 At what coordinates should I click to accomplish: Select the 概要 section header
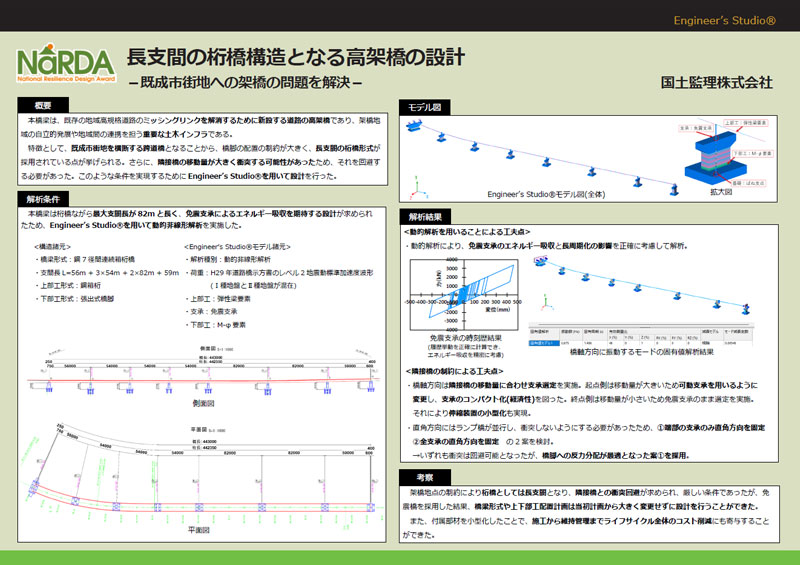coord(43,105)
